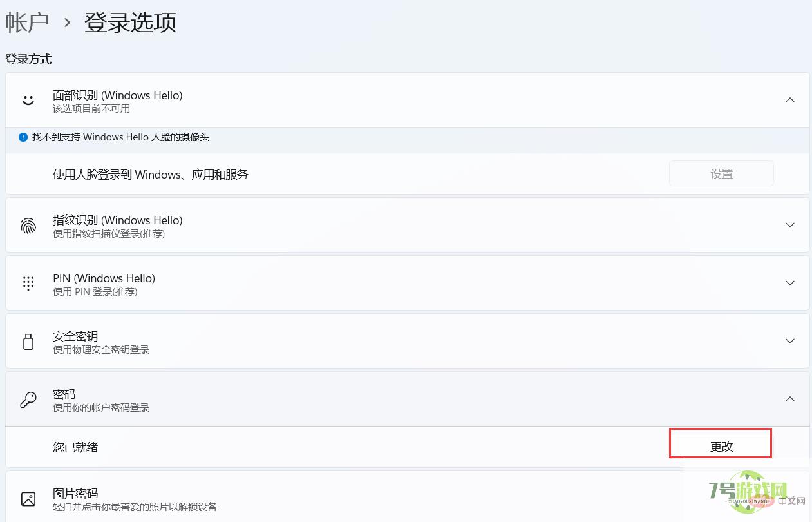Click the 登录选项 page title
The image size is (812, 522).
click(x=130, y=23)
